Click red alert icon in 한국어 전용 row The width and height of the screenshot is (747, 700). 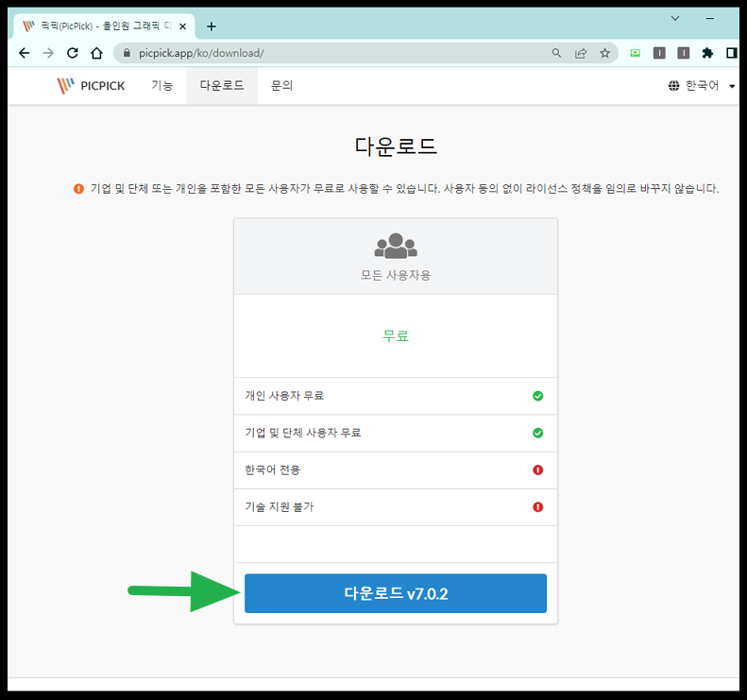coord(538,470)
